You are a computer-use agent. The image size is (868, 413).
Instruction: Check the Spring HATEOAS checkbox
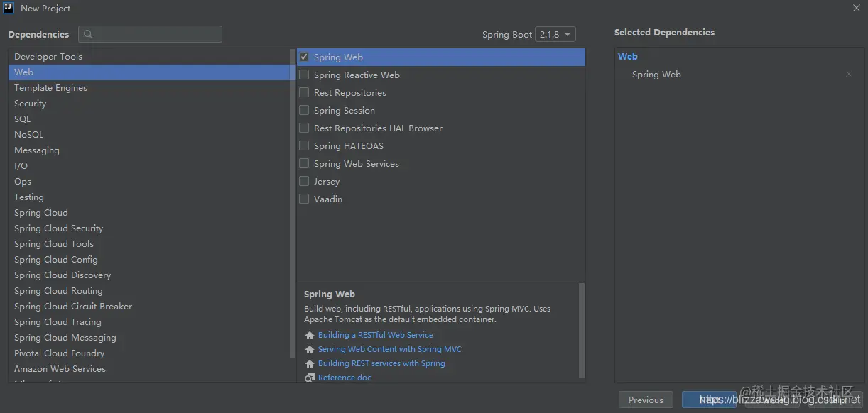click(304, 146)
